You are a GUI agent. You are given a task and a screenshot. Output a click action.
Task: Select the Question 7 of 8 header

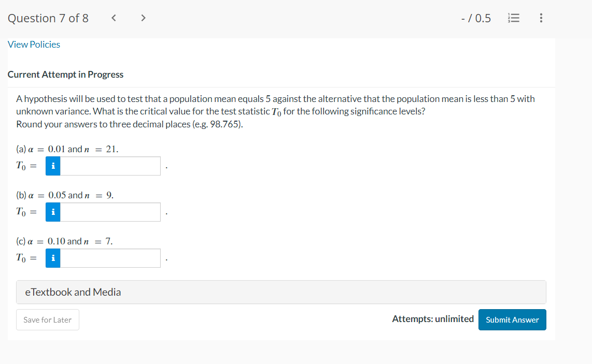click(x=48, y=18)
